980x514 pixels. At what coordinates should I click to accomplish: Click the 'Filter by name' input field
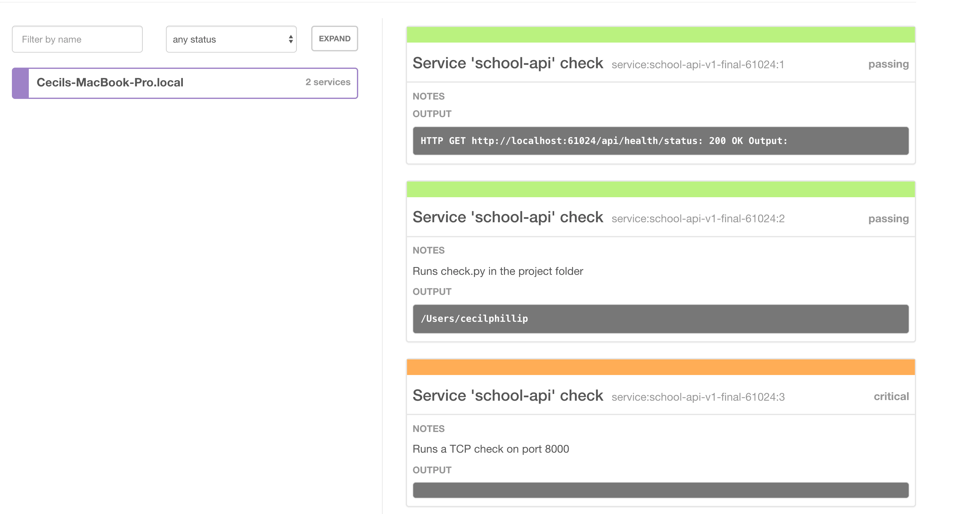pos(77,39)
